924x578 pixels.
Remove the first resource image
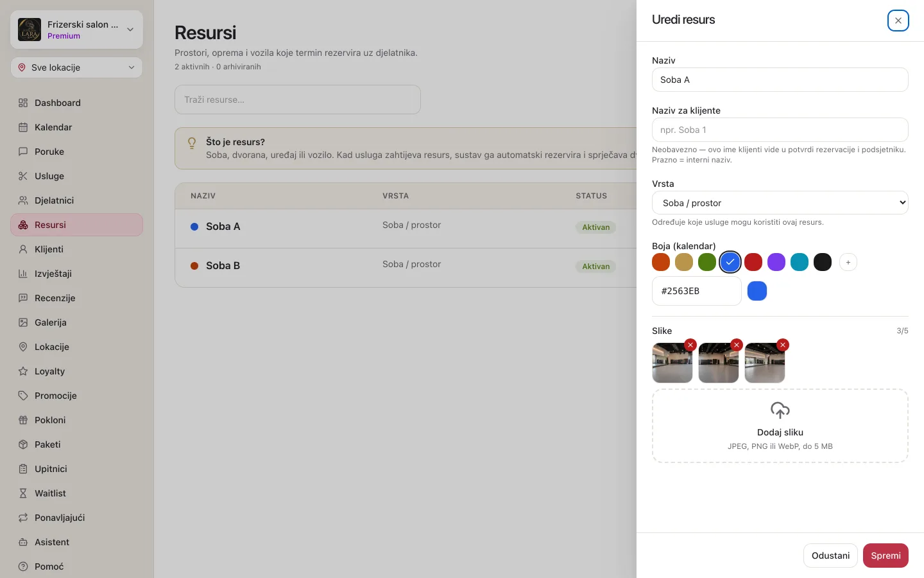tap(690, 345)
